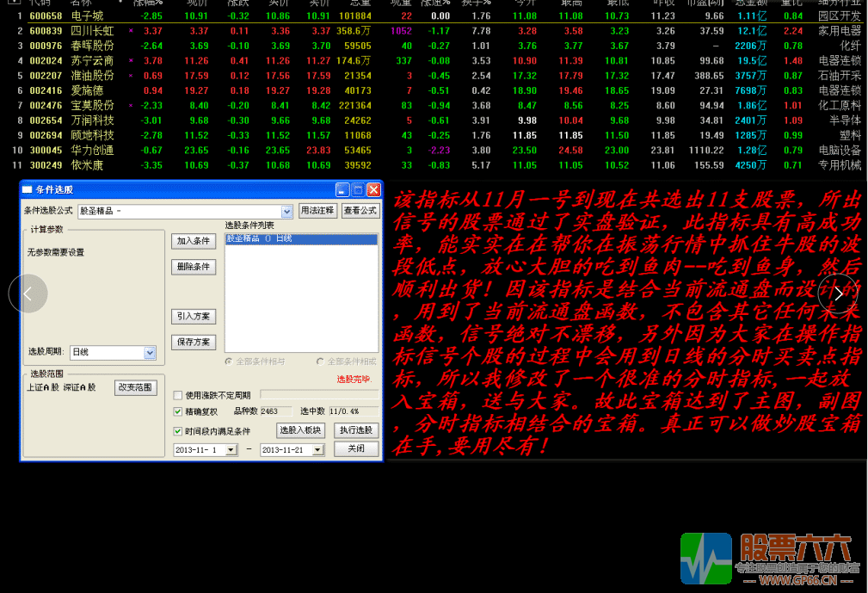Select stock name 四川长虹
This screenshot has width=868, height=593.
pyautogui.click(x=92, y=31)
